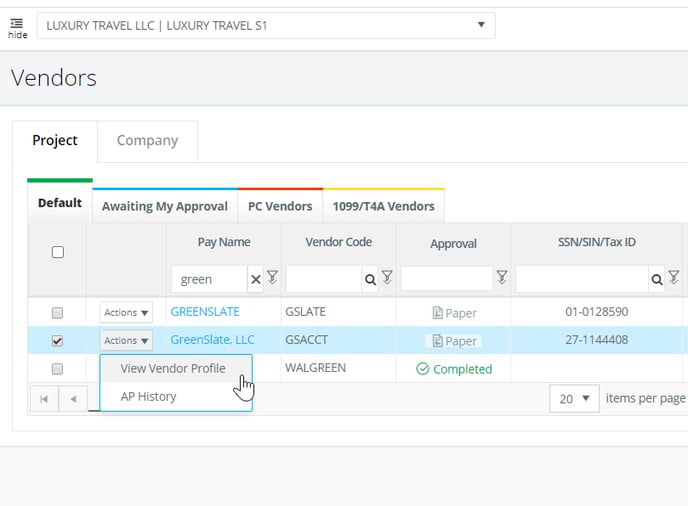Check the GREENSLATE row checkbox
688x506 pixels.
point(57,312)
